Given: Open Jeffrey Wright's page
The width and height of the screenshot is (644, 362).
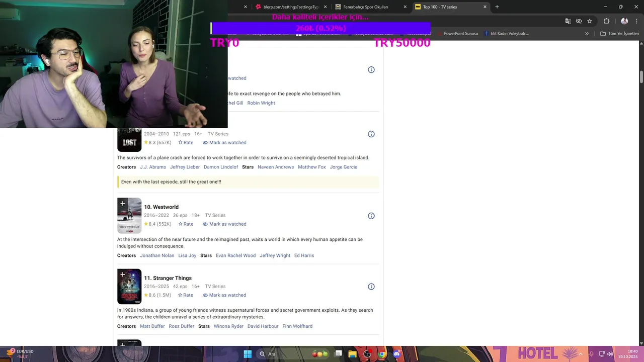Looking at the screenshot, I should click(275, 255).
